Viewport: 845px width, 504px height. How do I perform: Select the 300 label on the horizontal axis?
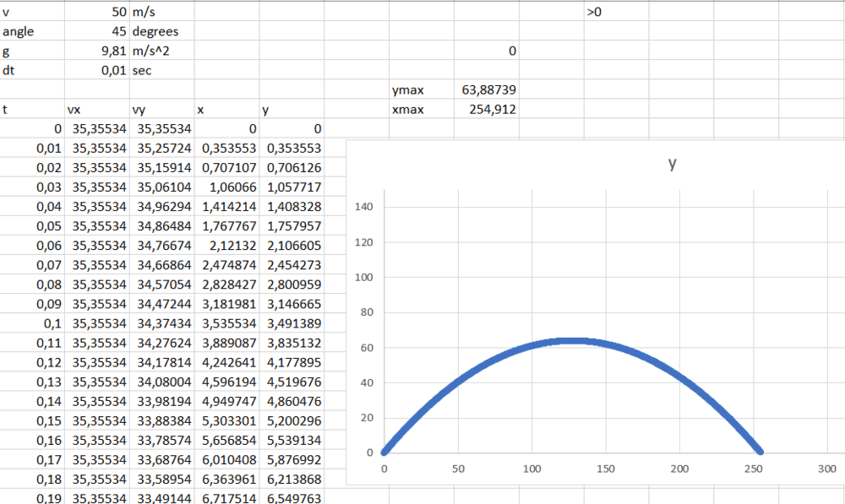(827, 469)
